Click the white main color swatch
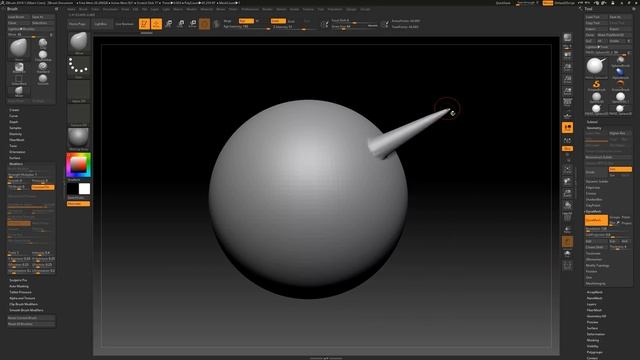The height and width of the screenshot is (360, 640). pyautogui.click(x=84, y=189)
